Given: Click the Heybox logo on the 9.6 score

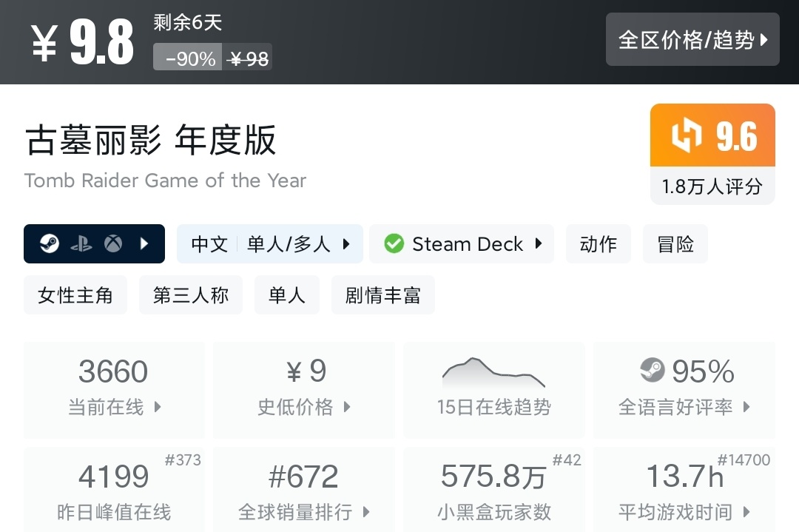Looking at the screenshot, I should [687, 137].
